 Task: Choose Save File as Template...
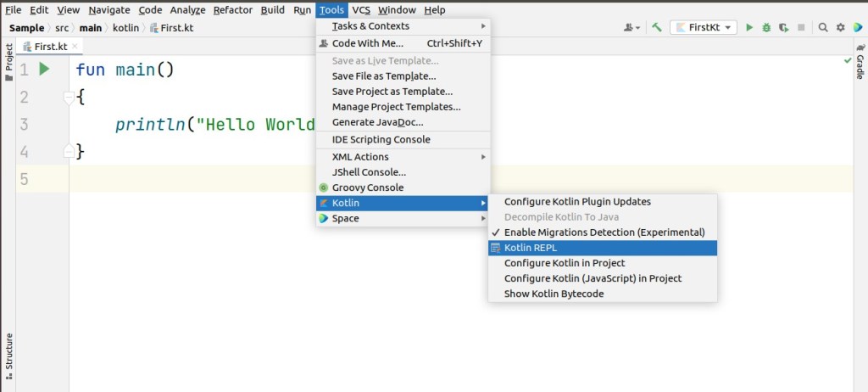[x=403, y=76]
